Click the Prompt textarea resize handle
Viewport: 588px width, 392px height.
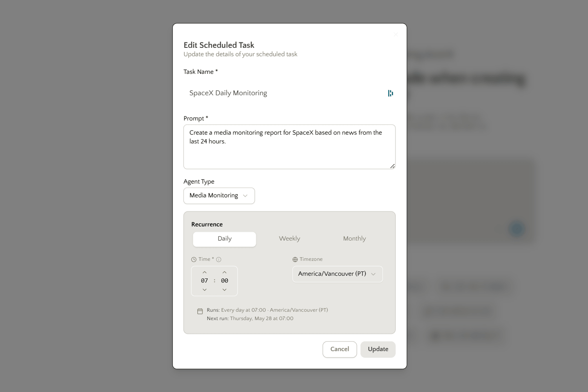392,166
